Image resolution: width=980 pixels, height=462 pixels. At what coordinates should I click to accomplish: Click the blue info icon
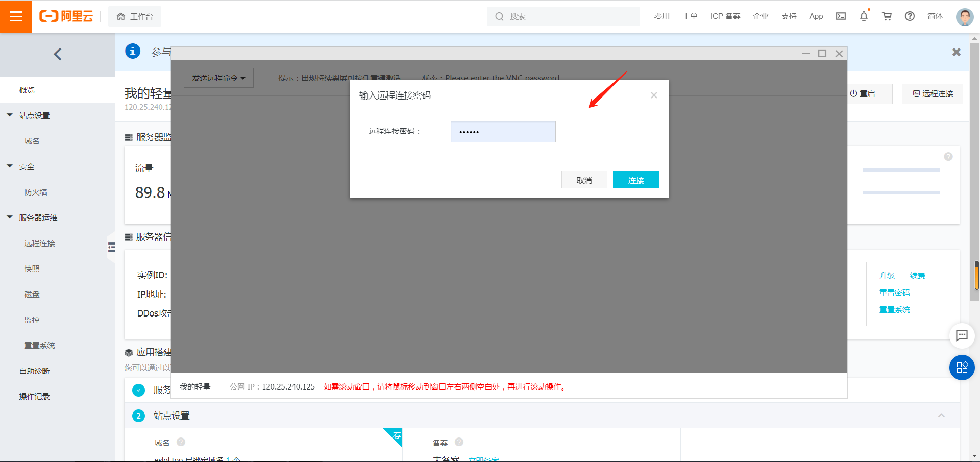pos(133,51)
